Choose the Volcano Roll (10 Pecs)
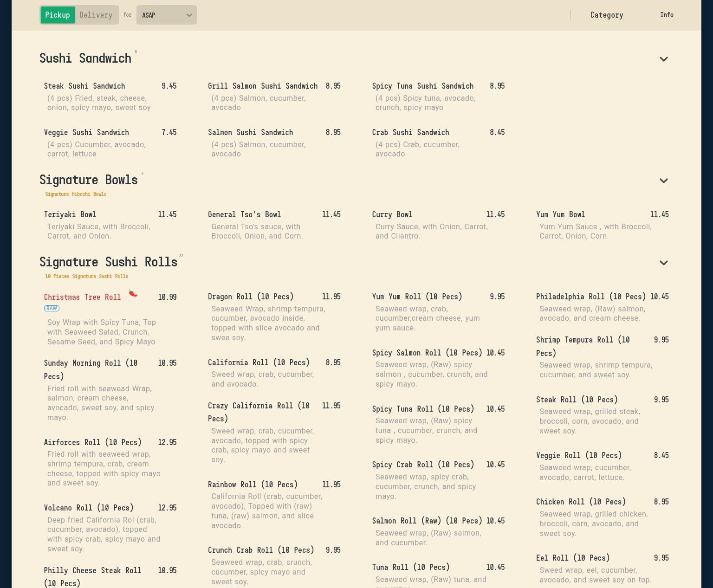Viewport: 713px width, 588px height. tap(89, 508)
